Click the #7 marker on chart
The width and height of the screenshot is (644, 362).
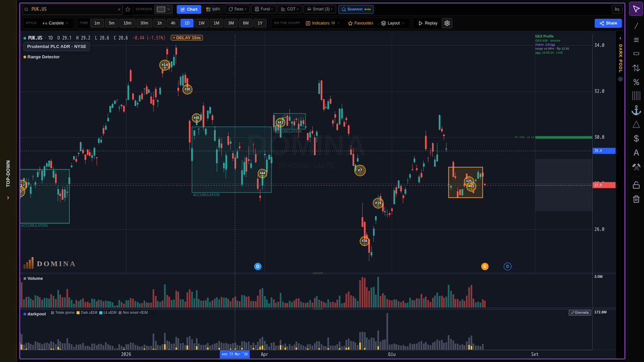click(360, 171)
